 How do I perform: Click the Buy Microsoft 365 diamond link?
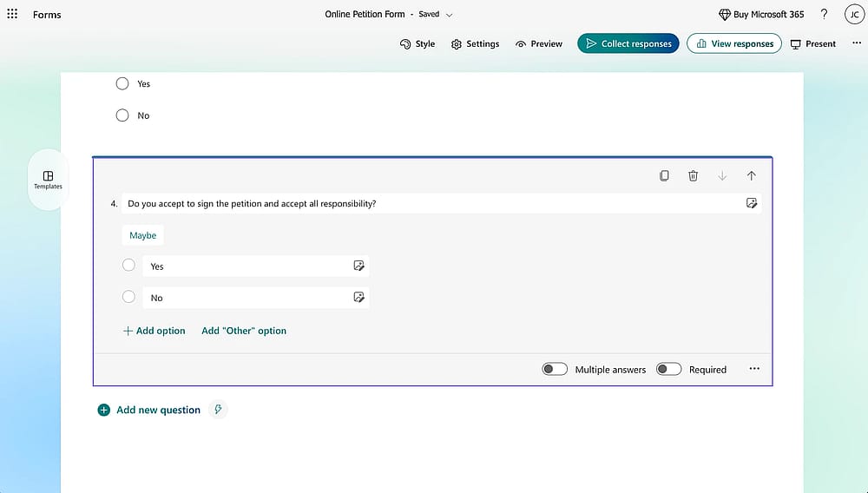click(761, 15)
